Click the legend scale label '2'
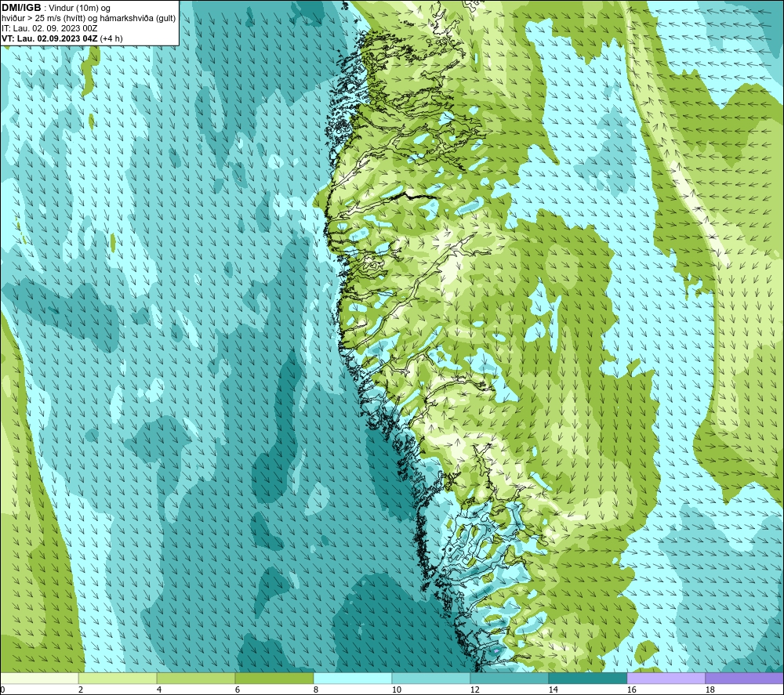The image size is (784, 695). pyautogui.click(x=81, y=690)
